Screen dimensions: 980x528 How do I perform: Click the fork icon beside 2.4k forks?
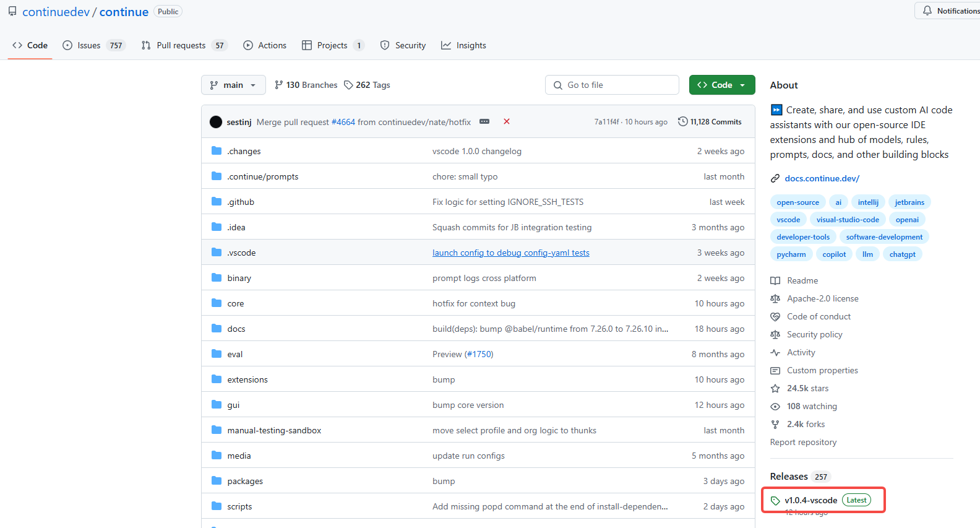tap(775, 424)
